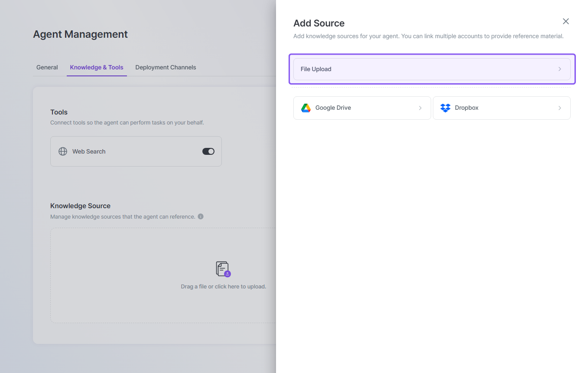The image size is (588, 373).
Task: Click the Add Source title
Action: pyautogui.click(x=319, y=23)
